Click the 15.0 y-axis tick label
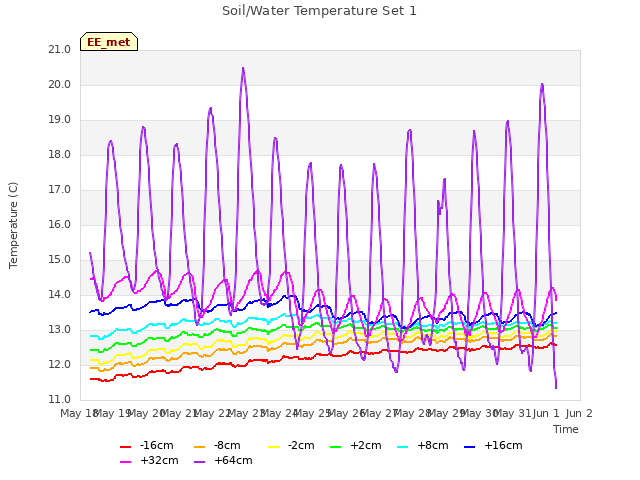 (x=60, y=260)
